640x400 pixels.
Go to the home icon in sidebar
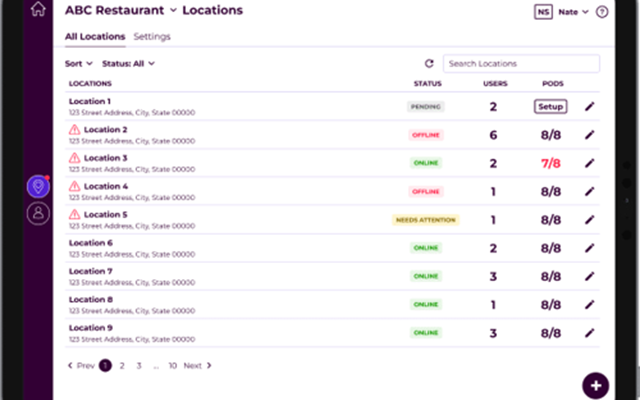tap(38, 9)
